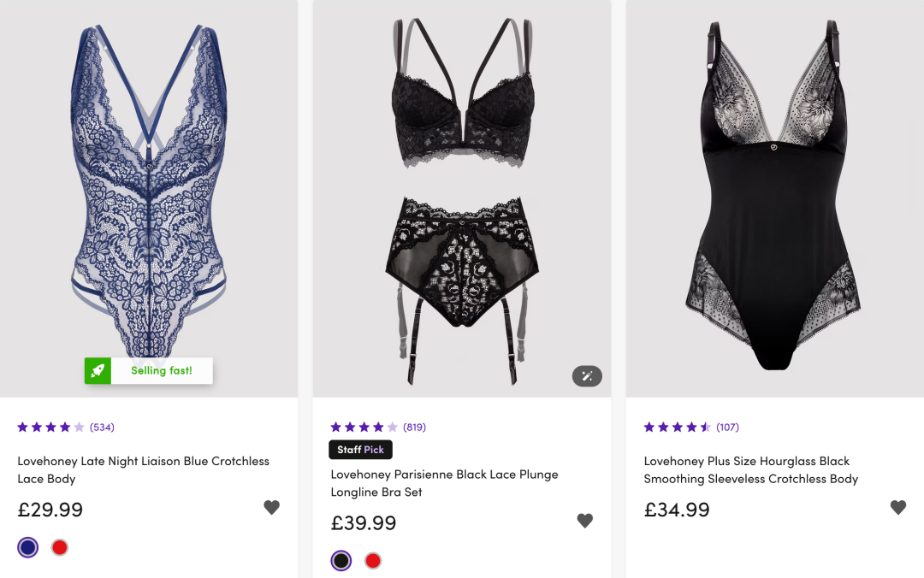Click the £39.99 price
The image size is (924, 578).
(364, 522)
